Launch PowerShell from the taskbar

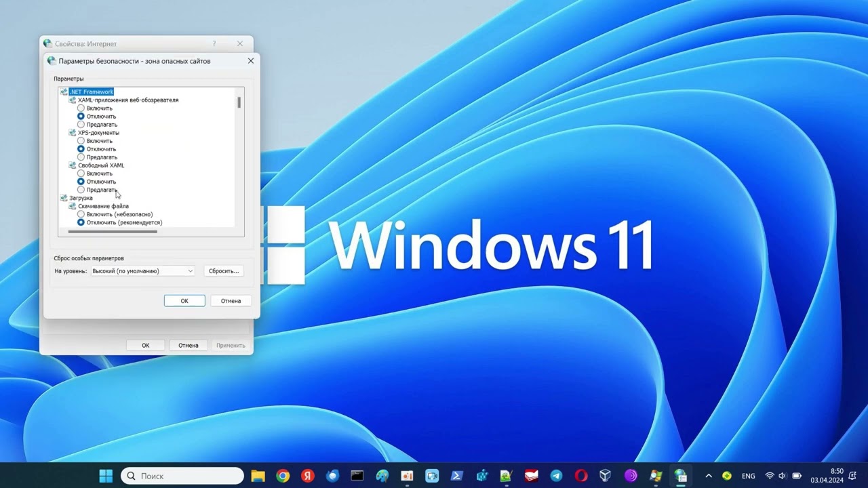point(457,476)
